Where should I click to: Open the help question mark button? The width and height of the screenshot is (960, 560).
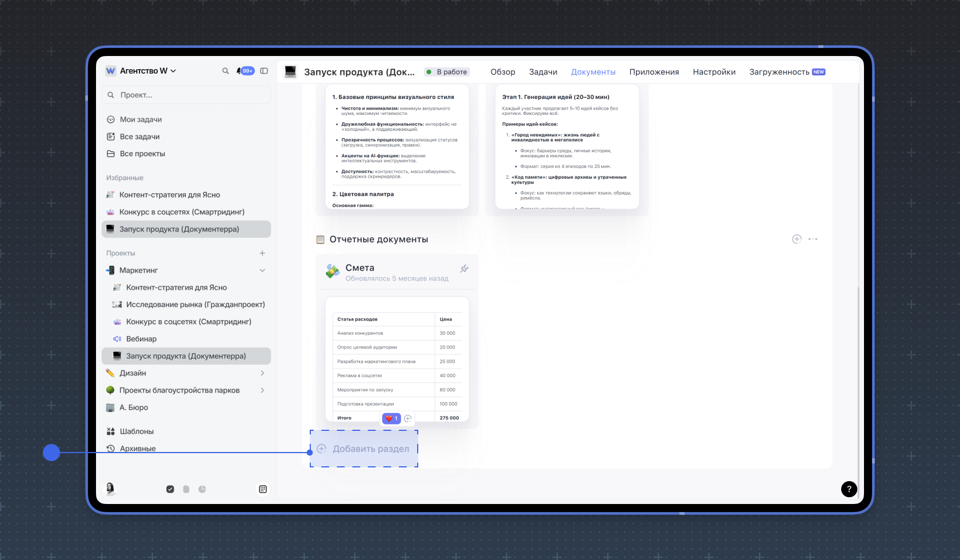click(x=849, y=489)
